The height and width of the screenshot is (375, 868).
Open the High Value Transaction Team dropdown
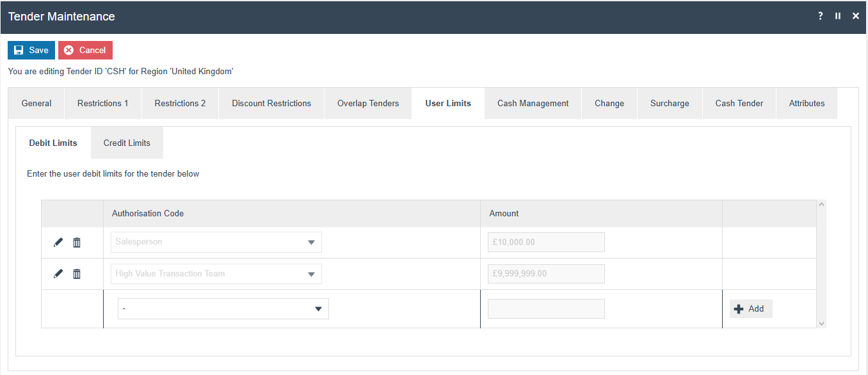pos(216,273)
